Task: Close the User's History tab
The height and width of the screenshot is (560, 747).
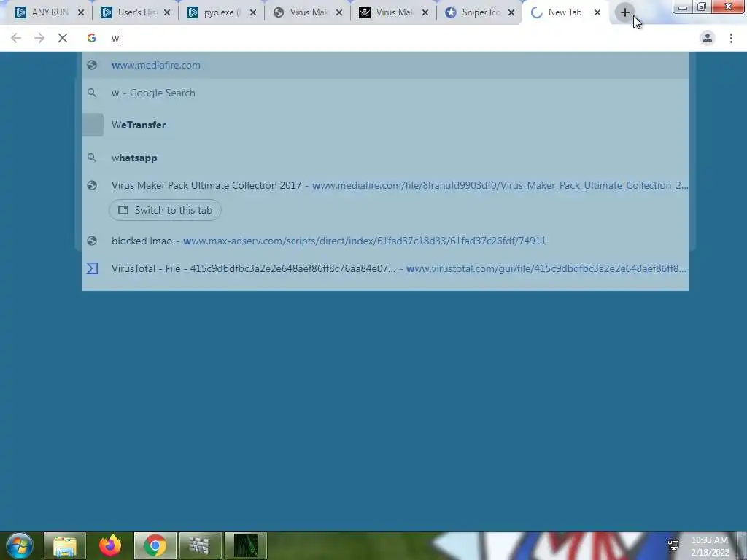Action: pos(167,12)
